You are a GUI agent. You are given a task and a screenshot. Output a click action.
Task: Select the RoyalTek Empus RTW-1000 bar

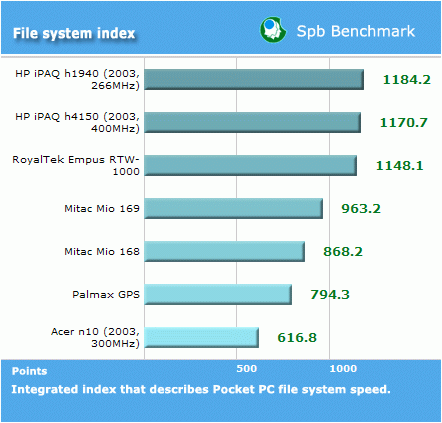251,165
